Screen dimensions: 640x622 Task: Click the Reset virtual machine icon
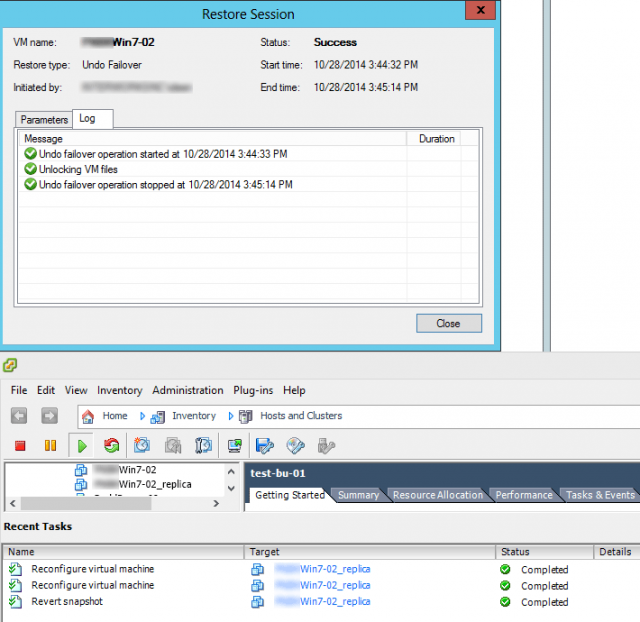(x=111, y=445)
